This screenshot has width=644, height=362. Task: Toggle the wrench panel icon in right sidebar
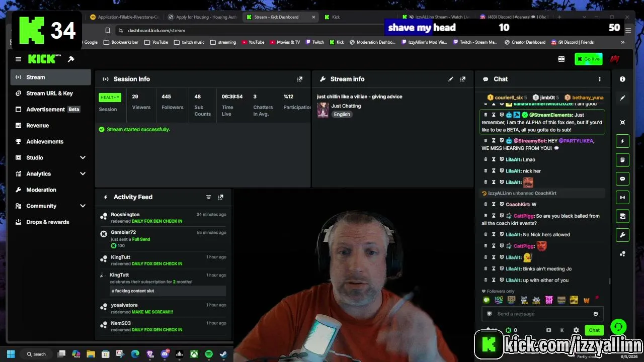tap(622, 235)
